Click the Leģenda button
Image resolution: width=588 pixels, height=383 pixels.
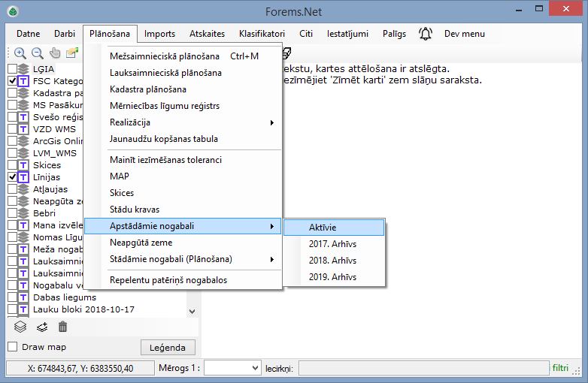pos(168,348)
